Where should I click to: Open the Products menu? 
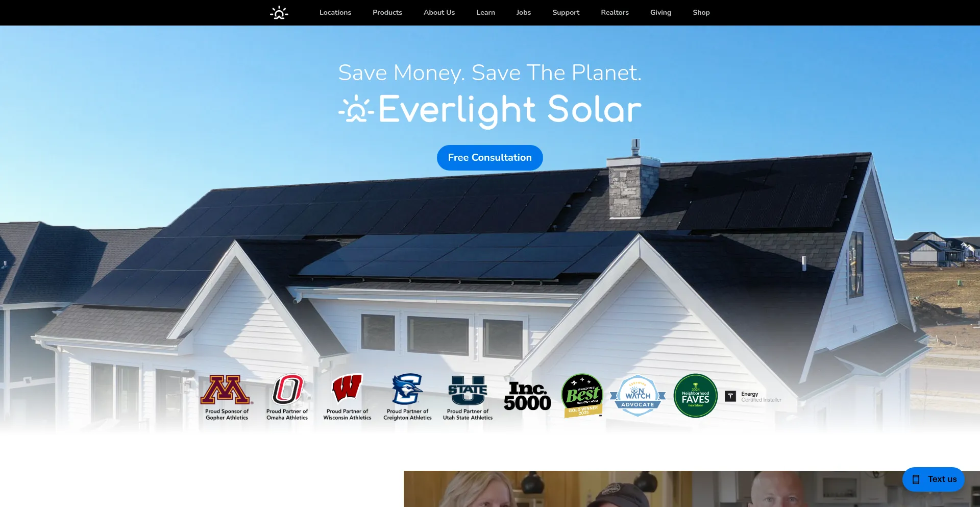click(387, 12)
